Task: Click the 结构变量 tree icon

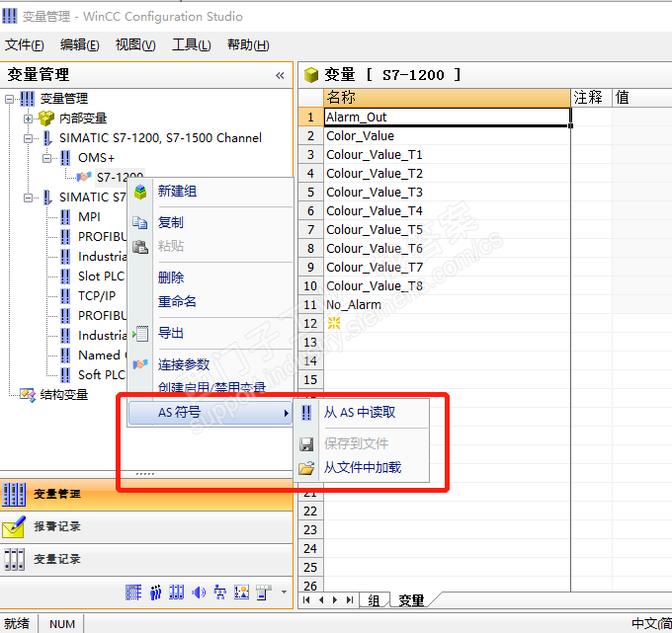Action: point(28,395)
